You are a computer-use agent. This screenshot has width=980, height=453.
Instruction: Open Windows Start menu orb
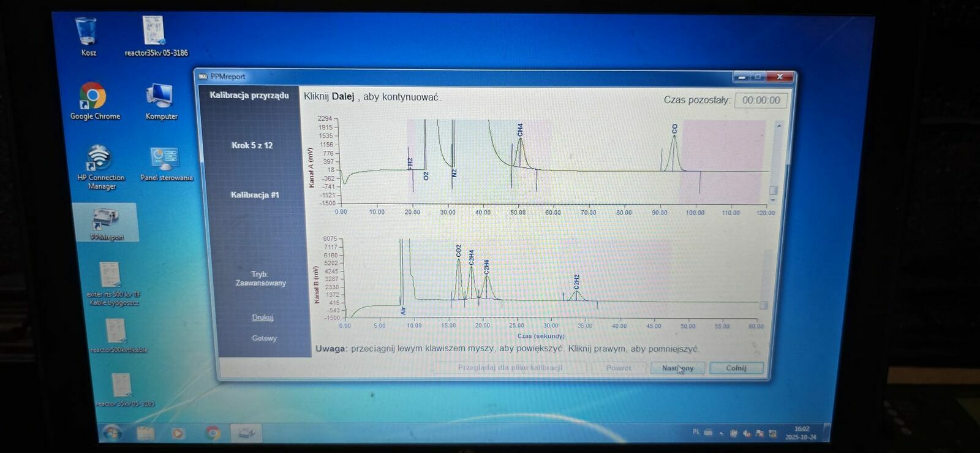pos(112,433)
